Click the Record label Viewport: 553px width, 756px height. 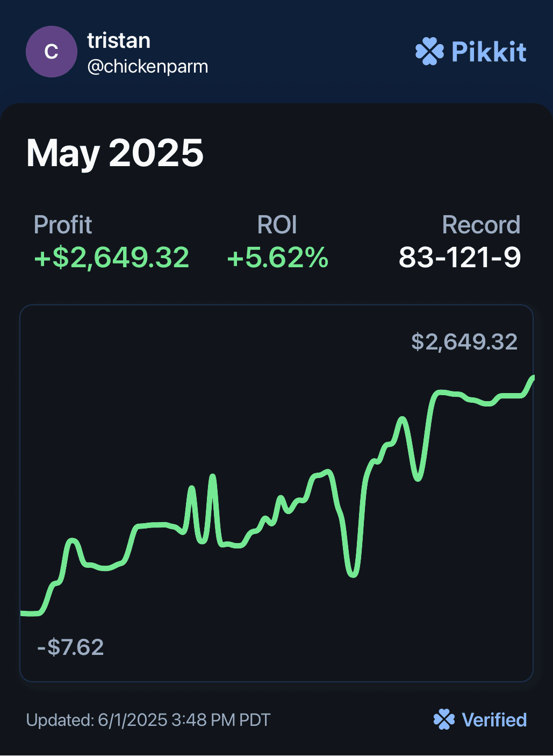tap(480, 225)
